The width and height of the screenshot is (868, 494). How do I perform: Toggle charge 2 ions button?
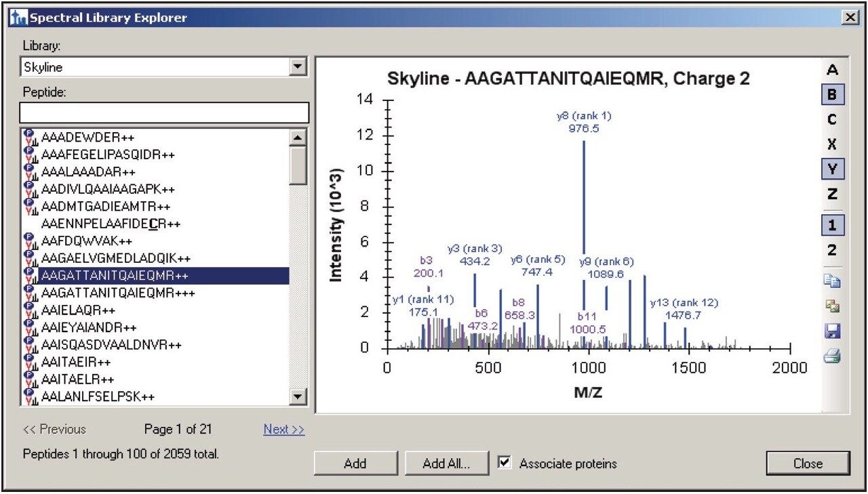coord(832,250)
